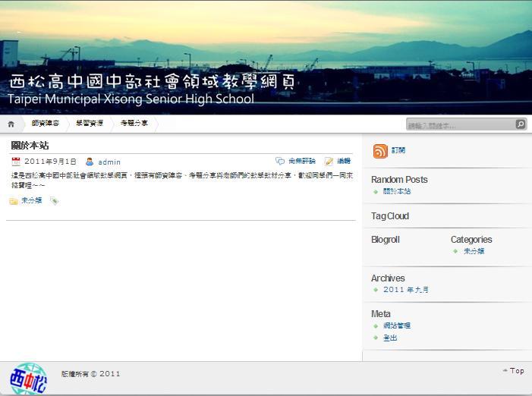The width and height of the screenshot is (532, 396).
Task: Jump to Top link in footer
Action: point(513,371)
